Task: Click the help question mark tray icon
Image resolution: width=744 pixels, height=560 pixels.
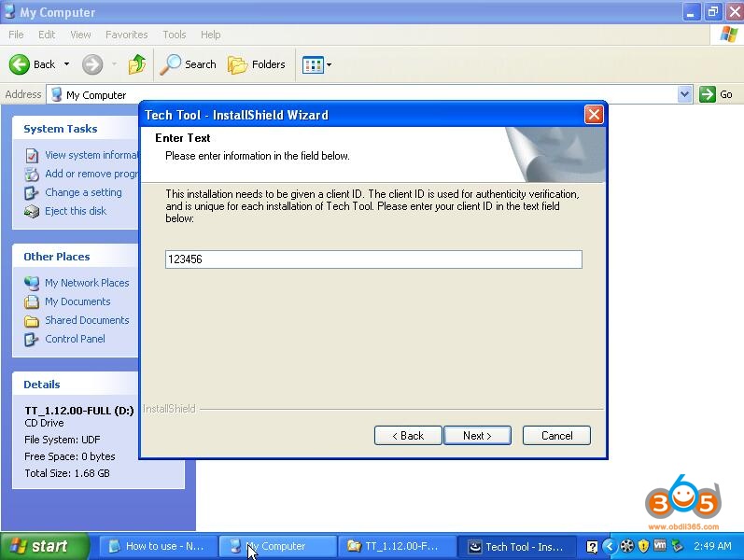Action: [x=592, y=547]
